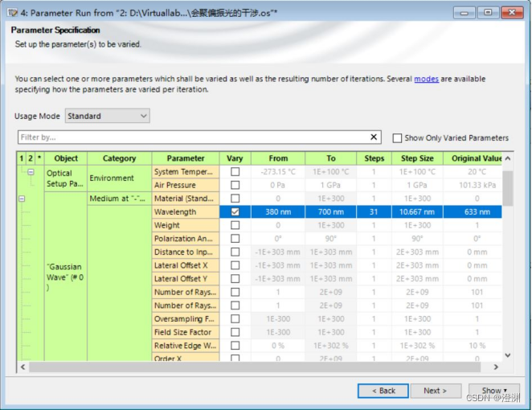Check the Vary box for Air Pressure
Screen dimensions: 532x410
(x=235, y=185)
